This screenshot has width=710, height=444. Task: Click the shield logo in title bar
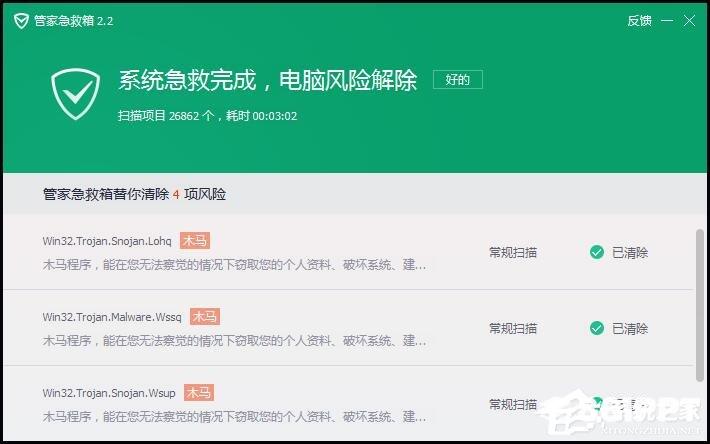tap(21, 21)
